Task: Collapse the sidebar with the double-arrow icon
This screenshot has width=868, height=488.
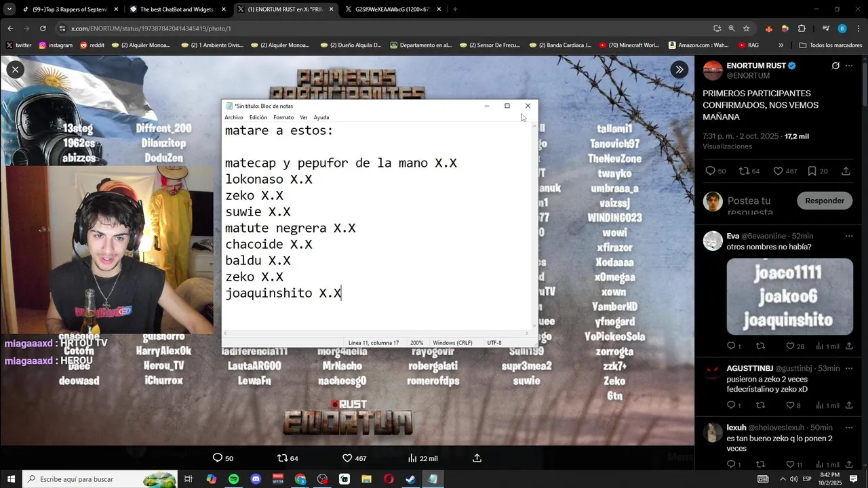Action: pos(679,69)
